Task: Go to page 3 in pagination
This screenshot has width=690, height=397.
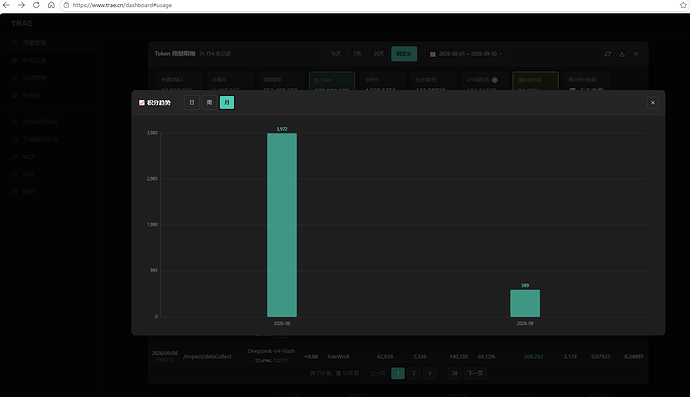Action: click(x=429, y=373)
